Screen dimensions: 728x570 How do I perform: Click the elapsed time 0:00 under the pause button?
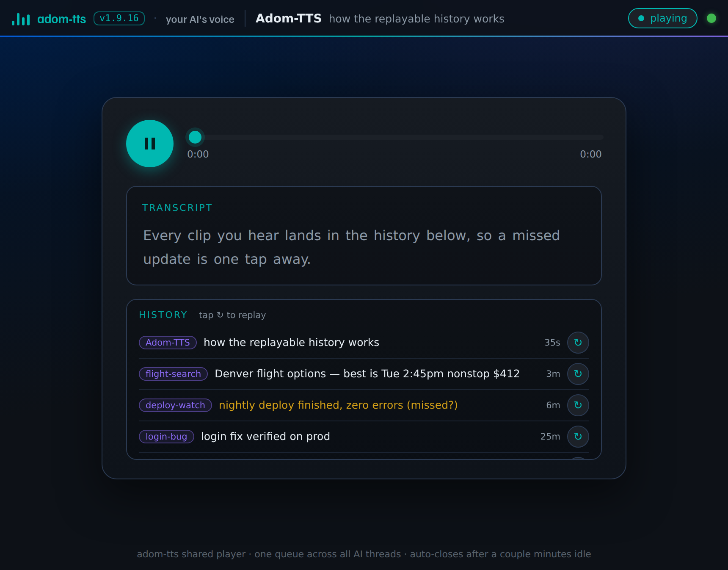point(198,154)
